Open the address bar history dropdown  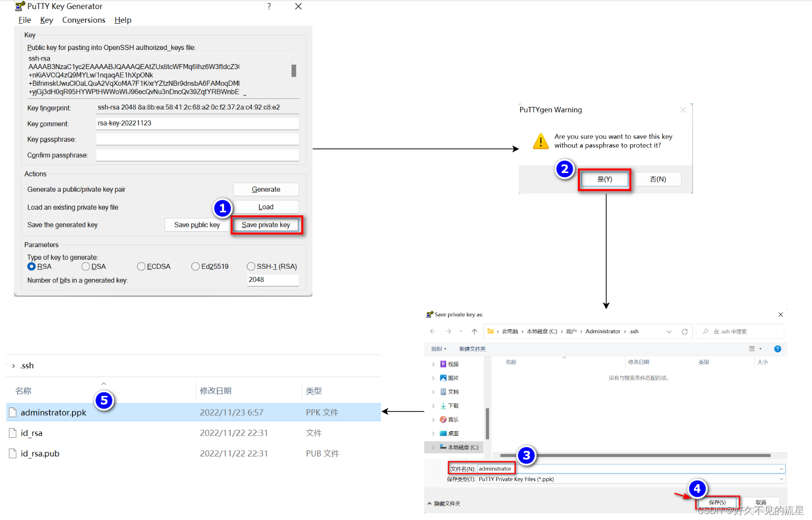point(669,331)
